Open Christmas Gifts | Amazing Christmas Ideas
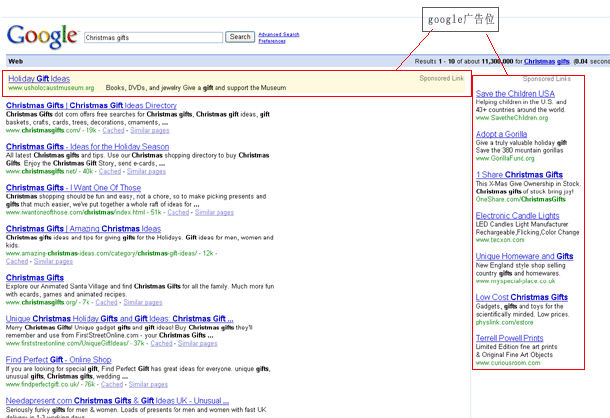The height and width of the screenshot is (418, 610). [x=83, y=229]
